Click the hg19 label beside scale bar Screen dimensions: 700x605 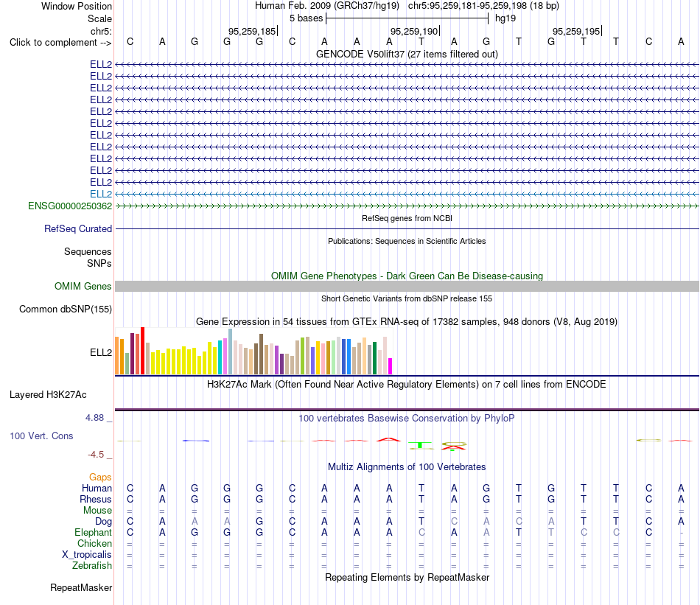505,18
